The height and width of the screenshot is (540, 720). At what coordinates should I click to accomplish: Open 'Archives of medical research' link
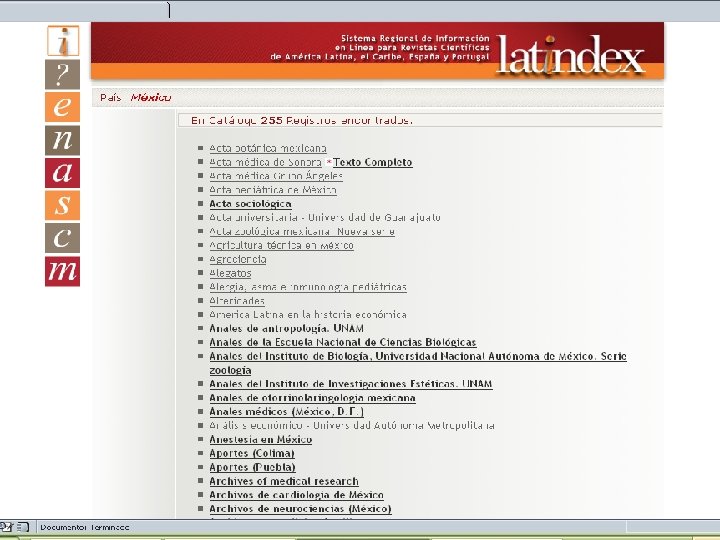284,481
